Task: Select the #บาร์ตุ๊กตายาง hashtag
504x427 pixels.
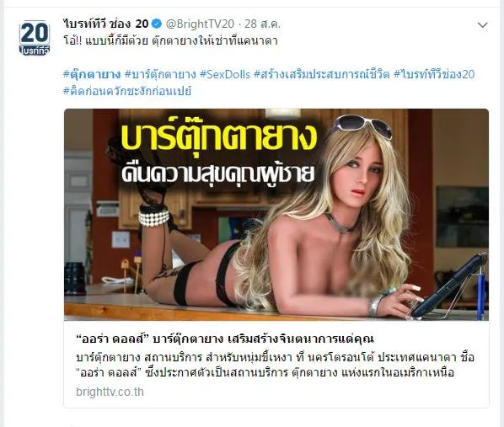Action: tap(160, 74)
